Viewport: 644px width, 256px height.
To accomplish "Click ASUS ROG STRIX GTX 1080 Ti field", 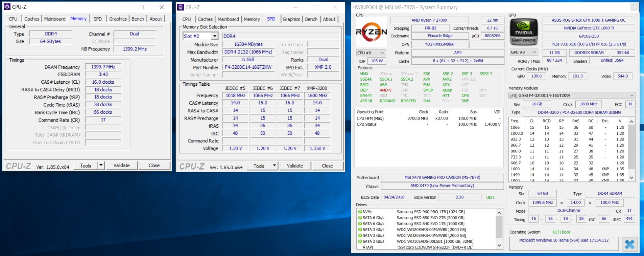I will tap(589, 20).
